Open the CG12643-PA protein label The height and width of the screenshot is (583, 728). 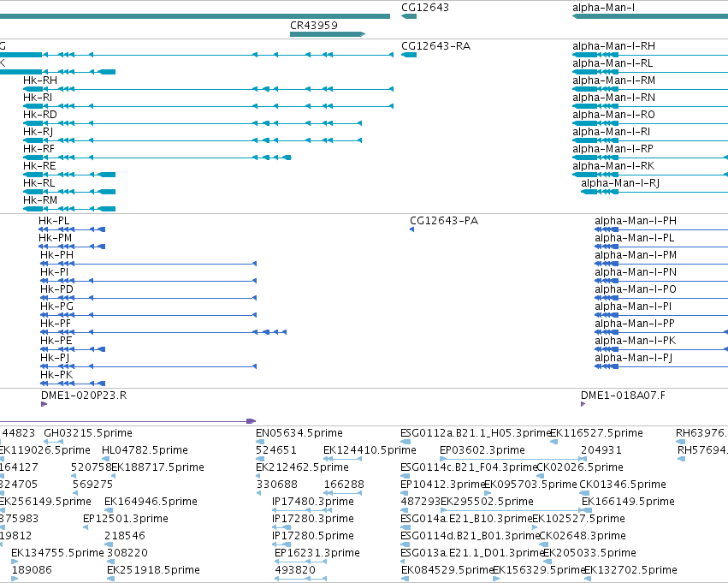tap(444, 221)
